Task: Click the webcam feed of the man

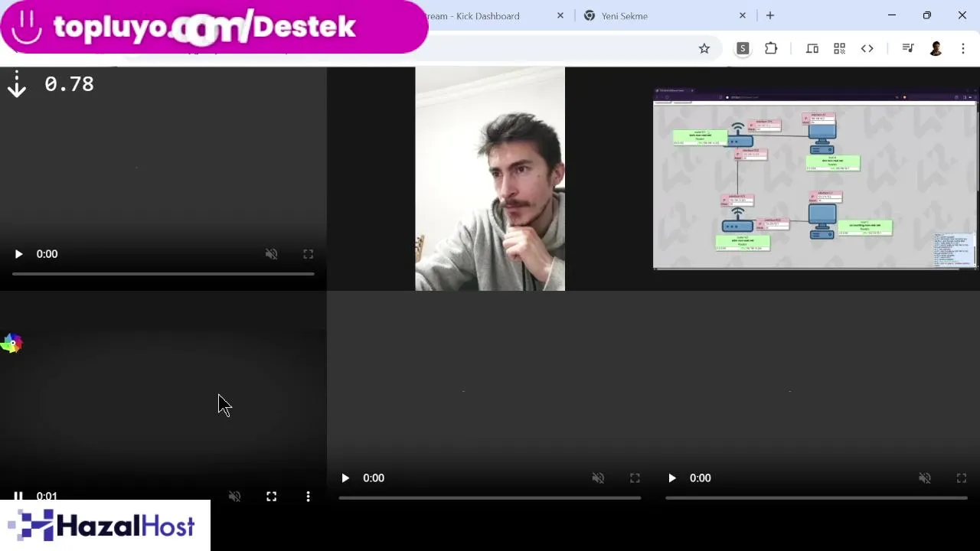Action: click(x=490, y=179)
